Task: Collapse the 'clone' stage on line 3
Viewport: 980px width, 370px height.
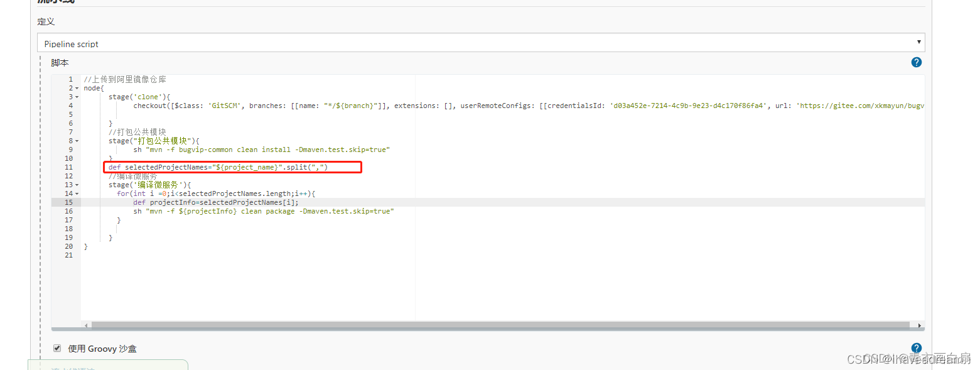Action: [x=75, y=97]
